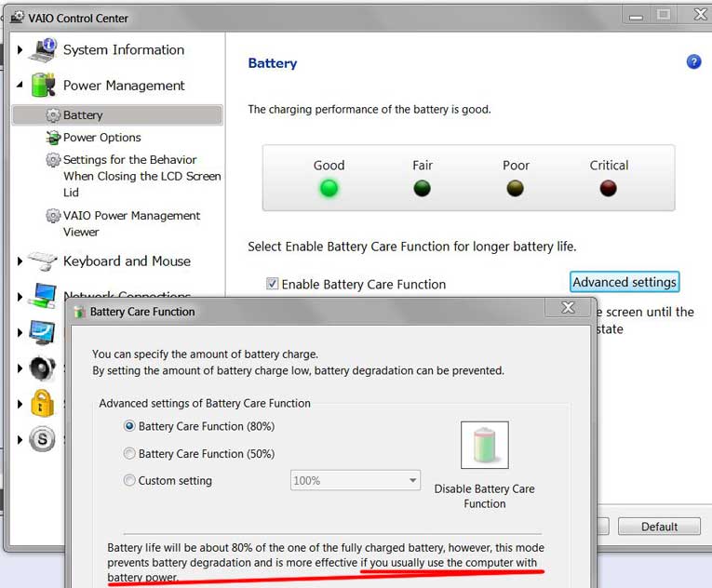The image size is (712, 588).
Task: Click the Default button
Action: [659, 527]
